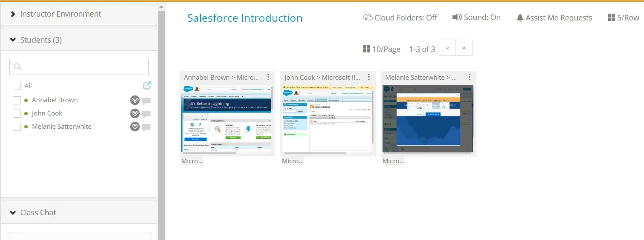
Task: Open John Cook tile options menu
Action: point(369,77)
